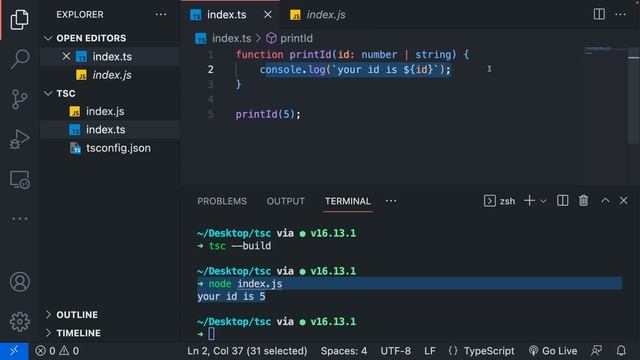
Task: Click line number 5 in gutter
Action: [x=210, y=114]
